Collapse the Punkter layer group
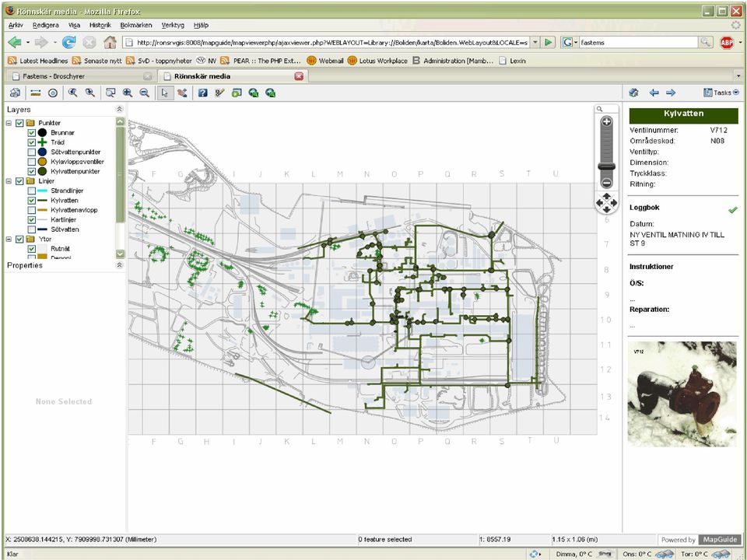747x560 pixels. (x=9, y=123)
